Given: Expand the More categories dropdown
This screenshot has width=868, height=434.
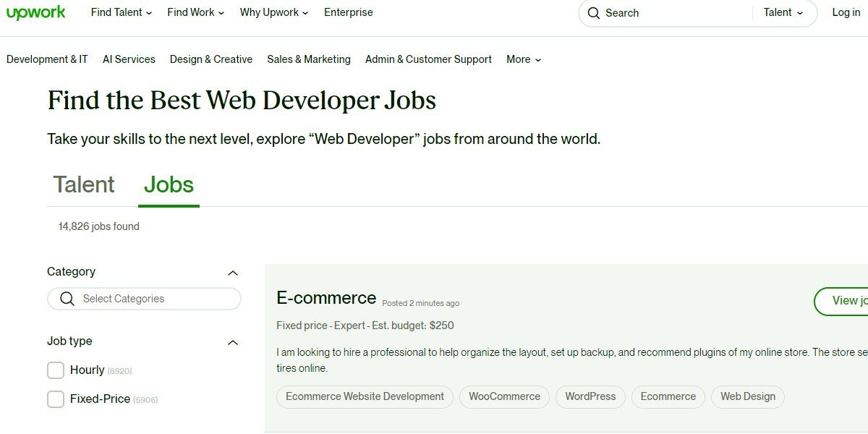Looking at the screenshot, I should 522,59.
